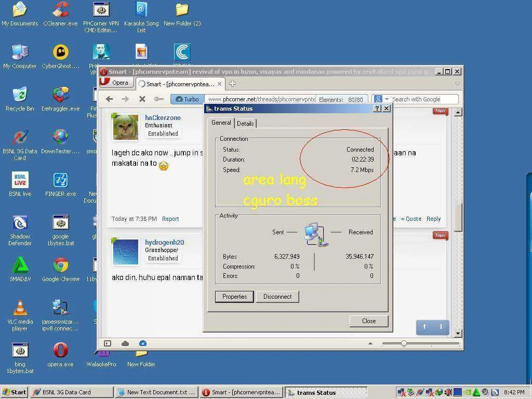
Task: Adjust the Opera zoom slider handle
Action: pyautogui.click(x=404, y=343)
